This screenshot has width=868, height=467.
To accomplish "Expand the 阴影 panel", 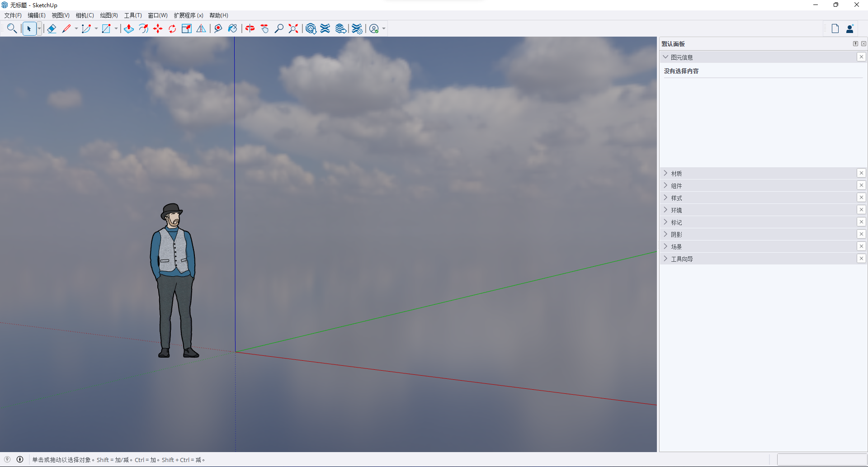I will coord(676,235).
